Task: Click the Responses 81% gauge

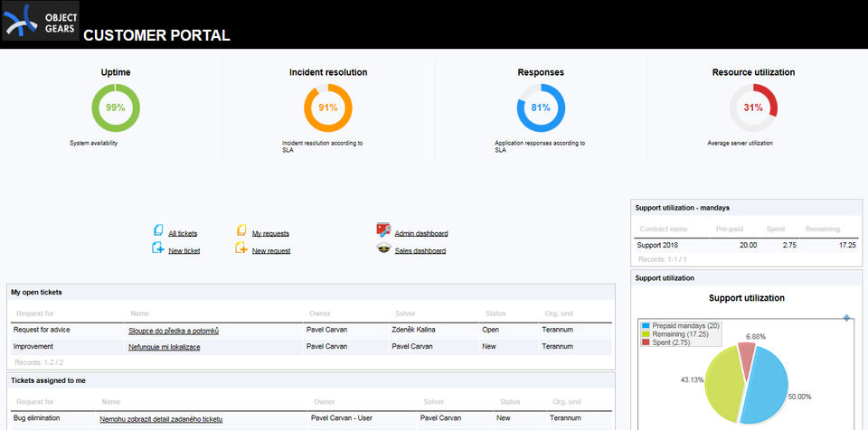Action: [541, 107]
